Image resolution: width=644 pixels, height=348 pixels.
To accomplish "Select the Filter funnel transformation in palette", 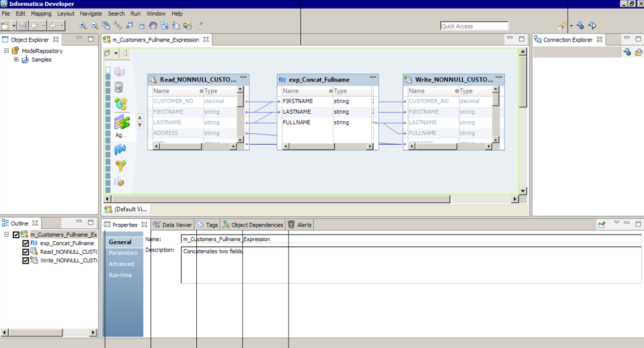I will (x=121, y=165).
